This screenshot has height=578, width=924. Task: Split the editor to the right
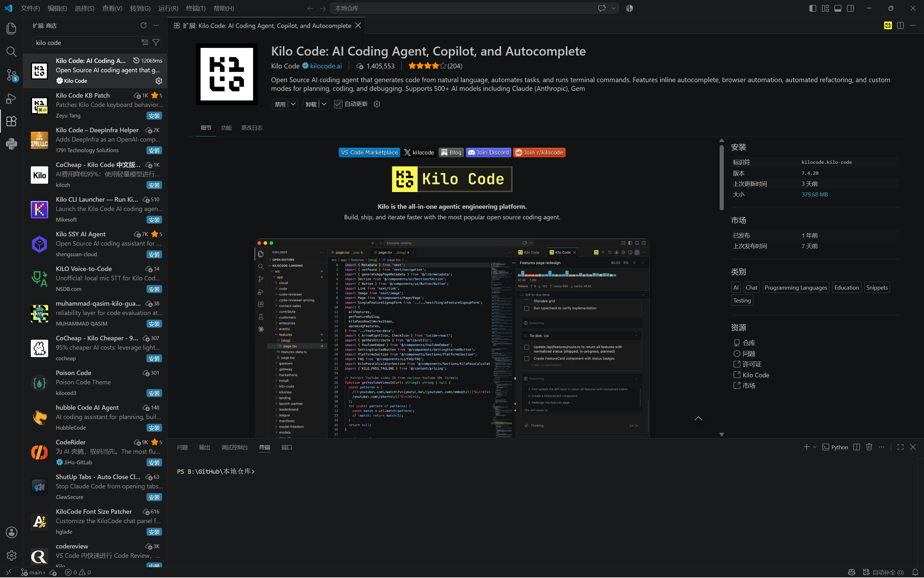[x=900, y=25]
